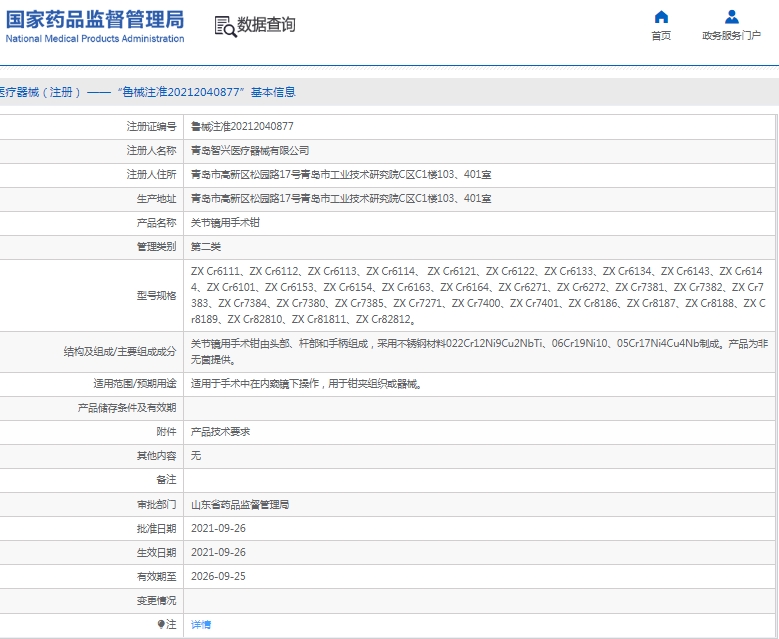Click approval department 山东省药品监督管理局
779x639 pixels.
[240, 504]
